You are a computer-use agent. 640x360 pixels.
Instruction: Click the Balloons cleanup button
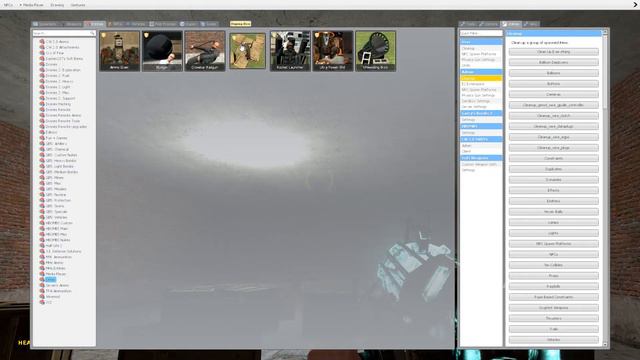click(x=553, y=73)
